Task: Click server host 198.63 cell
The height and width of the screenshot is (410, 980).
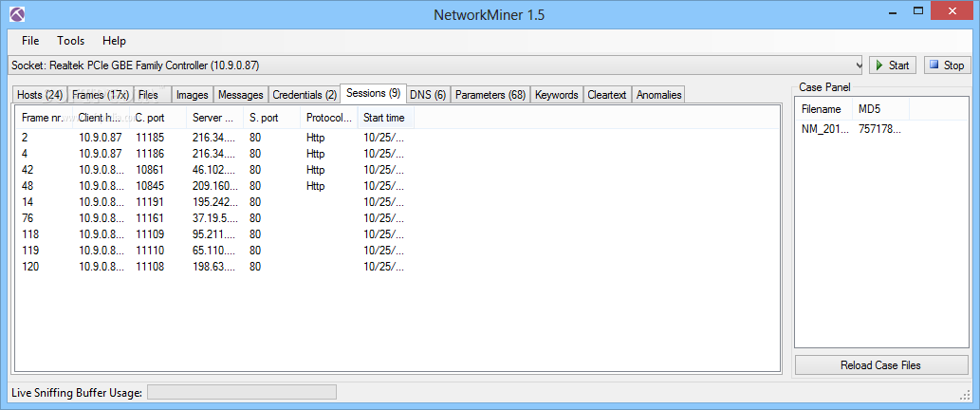Action: coord(215,267)
